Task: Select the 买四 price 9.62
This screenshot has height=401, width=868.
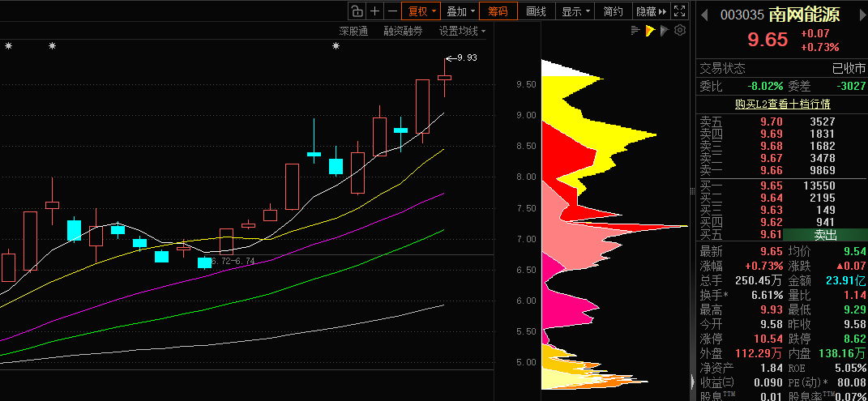Action: [x=771, y=222]
